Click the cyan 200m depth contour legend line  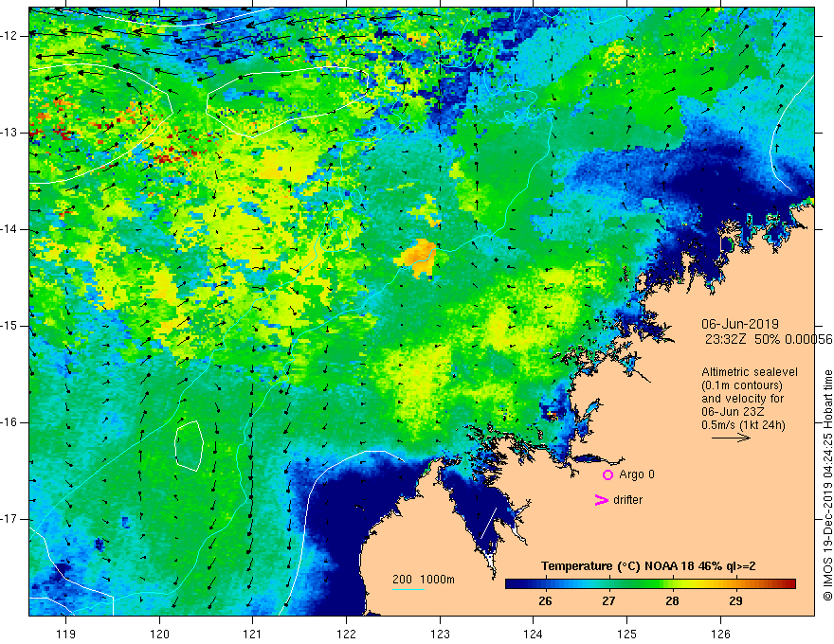pos(408,589)
